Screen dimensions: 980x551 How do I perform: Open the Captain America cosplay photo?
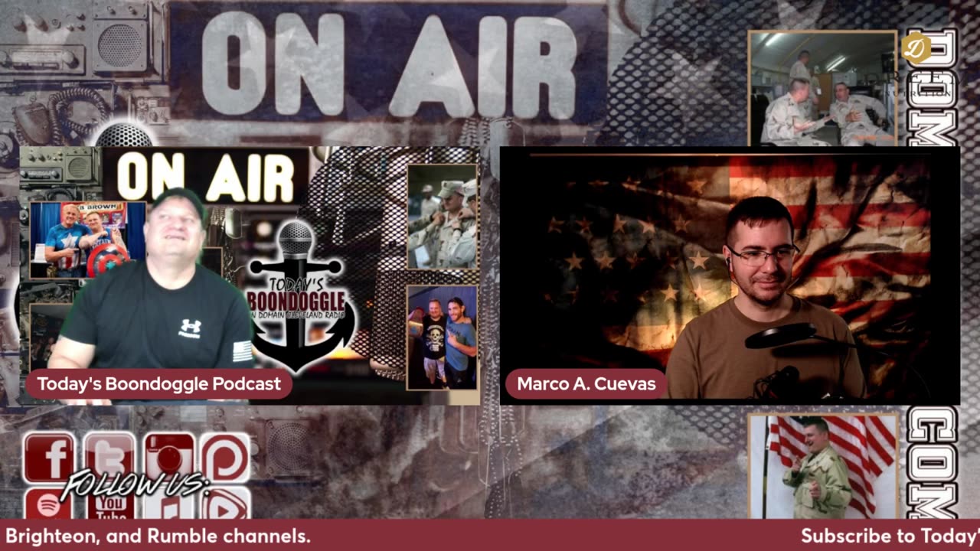[87, 240]
